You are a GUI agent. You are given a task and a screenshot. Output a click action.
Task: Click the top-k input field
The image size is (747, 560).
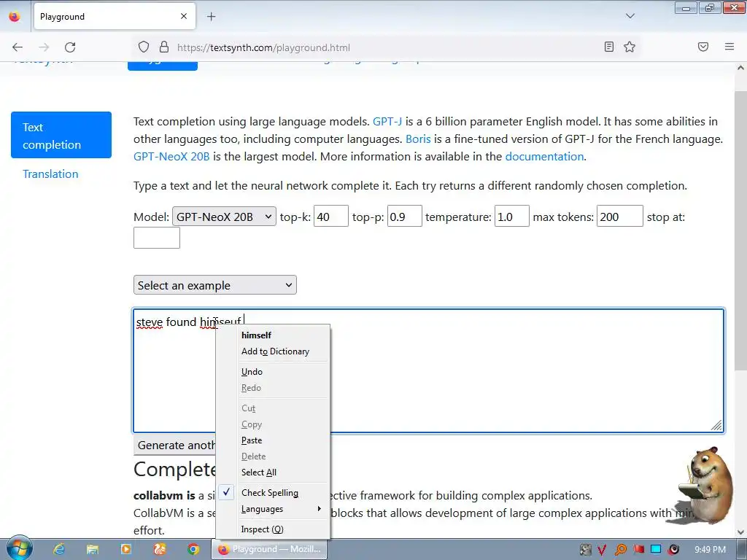pyautogui.click(x=331, y=216)
